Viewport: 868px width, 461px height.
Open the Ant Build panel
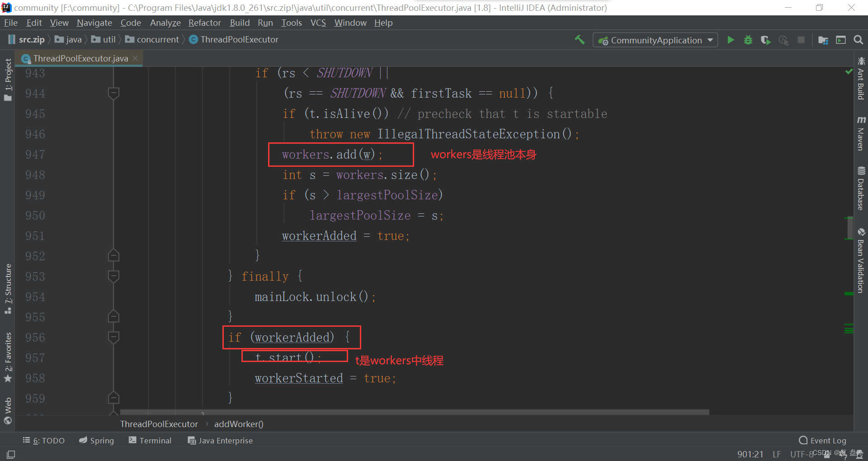tap(861, 78)
